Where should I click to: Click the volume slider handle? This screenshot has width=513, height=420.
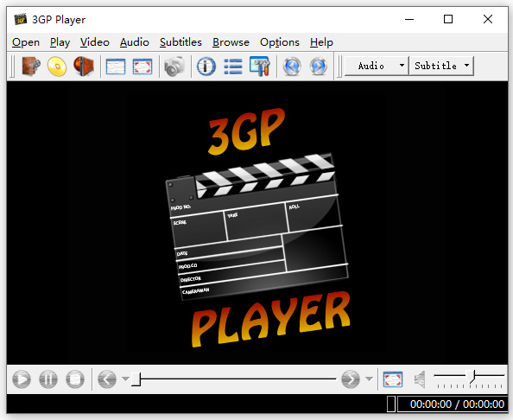(471, 377)
